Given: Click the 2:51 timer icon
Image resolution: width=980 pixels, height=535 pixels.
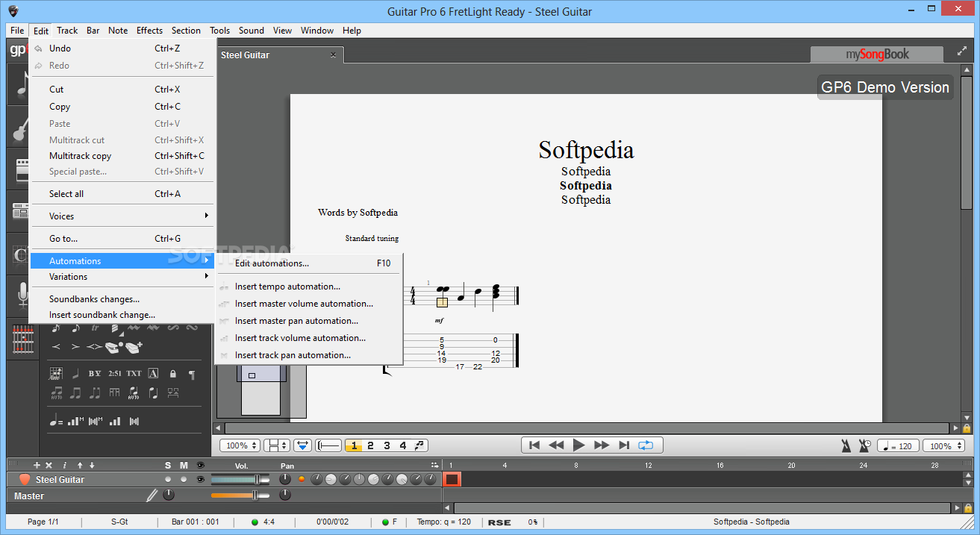Looking at the screenshot, I should click(115, 373).
